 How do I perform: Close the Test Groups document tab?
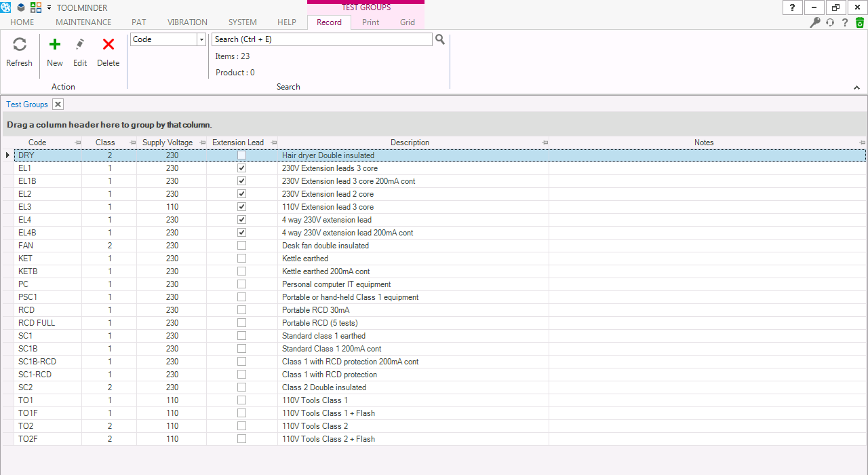(x=58, y=104)
